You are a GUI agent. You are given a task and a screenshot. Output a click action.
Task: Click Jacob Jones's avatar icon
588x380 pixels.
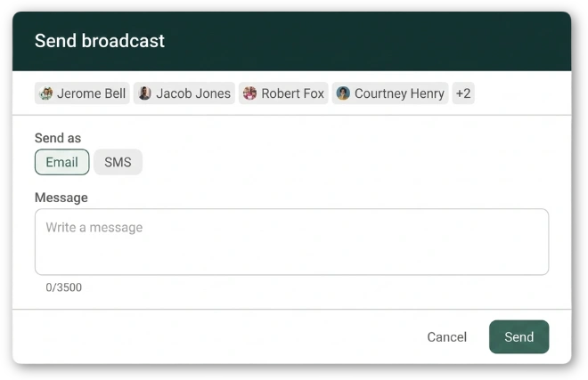coord(145,93)
